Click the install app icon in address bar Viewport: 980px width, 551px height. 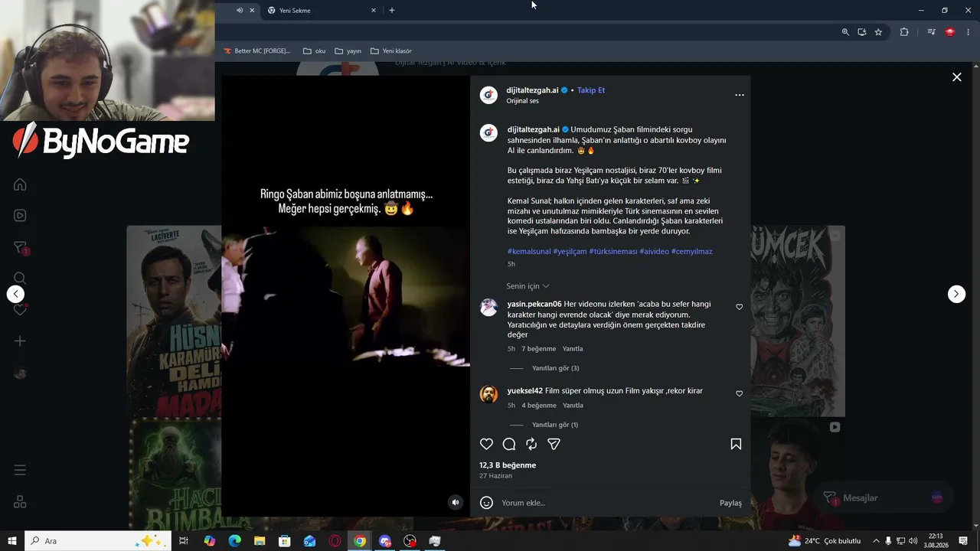click(x=862, y=32)
